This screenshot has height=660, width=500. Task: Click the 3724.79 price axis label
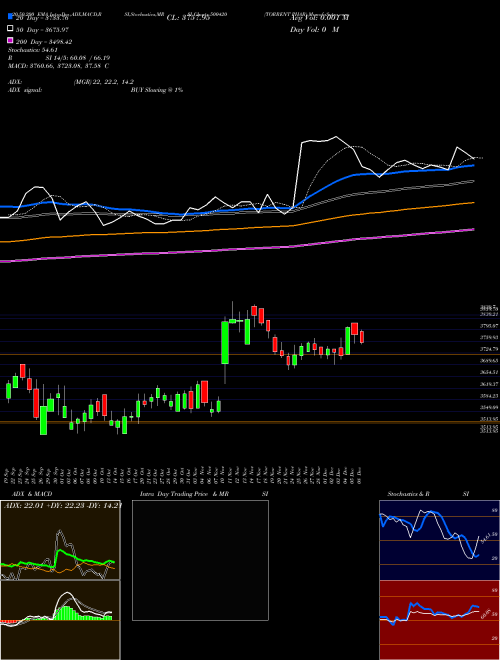(x=489, y=349)
